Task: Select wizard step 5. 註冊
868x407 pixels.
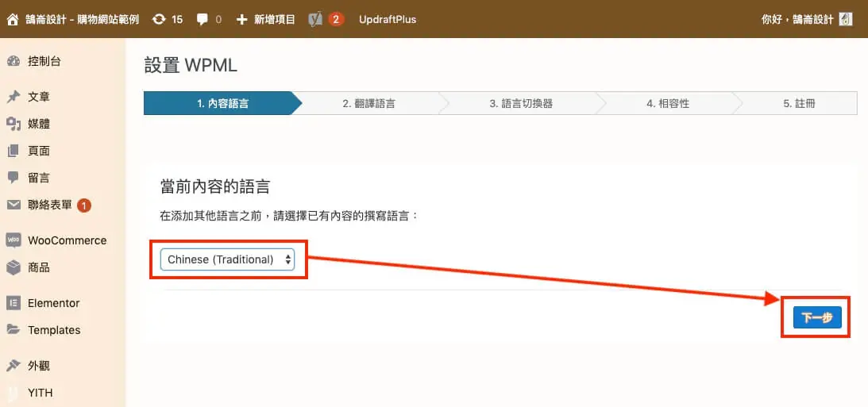Action: (799, 103)
